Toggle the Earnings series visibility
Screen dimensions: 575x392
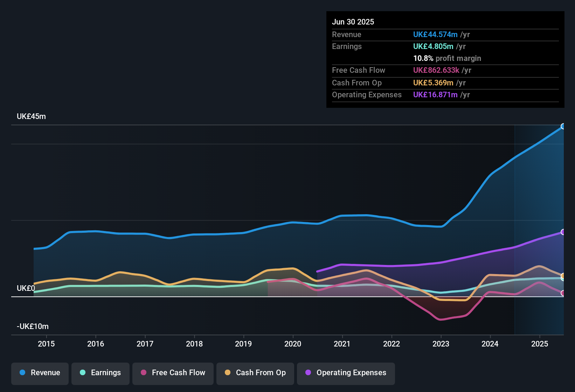100,373
